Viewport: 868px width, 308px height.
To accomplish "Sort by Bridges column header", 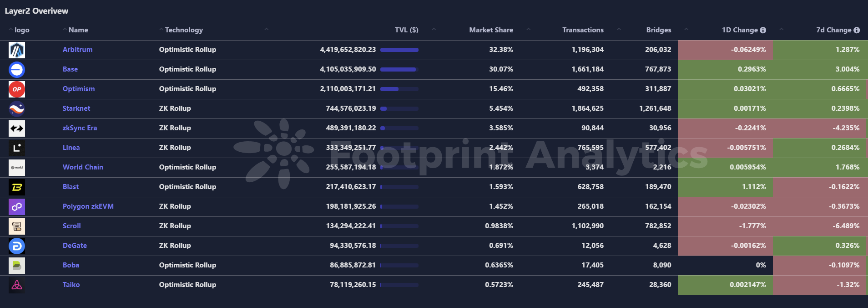I will pyautogui.click(x=658, y=30).
